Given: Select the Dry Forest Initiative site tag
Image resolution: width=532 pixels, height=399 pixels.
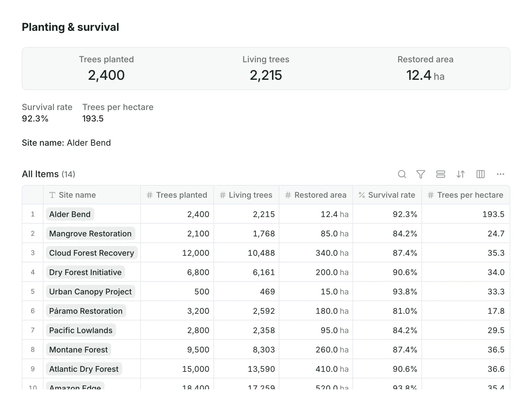Looking at the screenshot, I should pos(85,272).
